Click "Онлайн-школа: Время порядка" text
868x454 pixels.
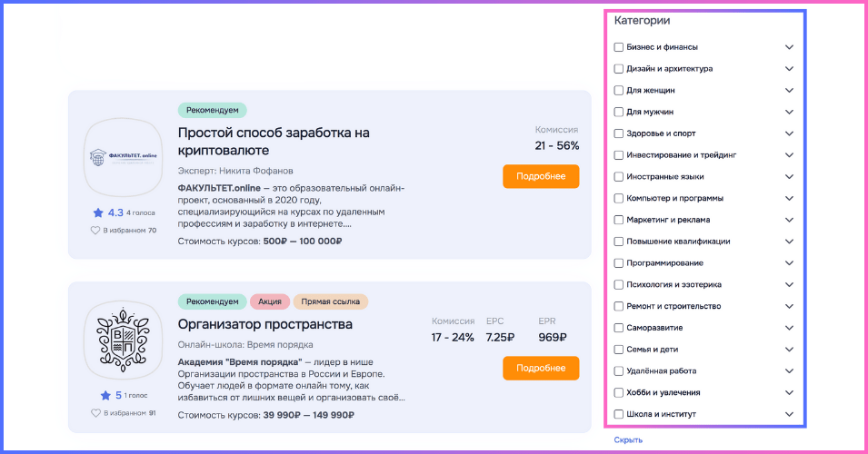click(245, 344)
